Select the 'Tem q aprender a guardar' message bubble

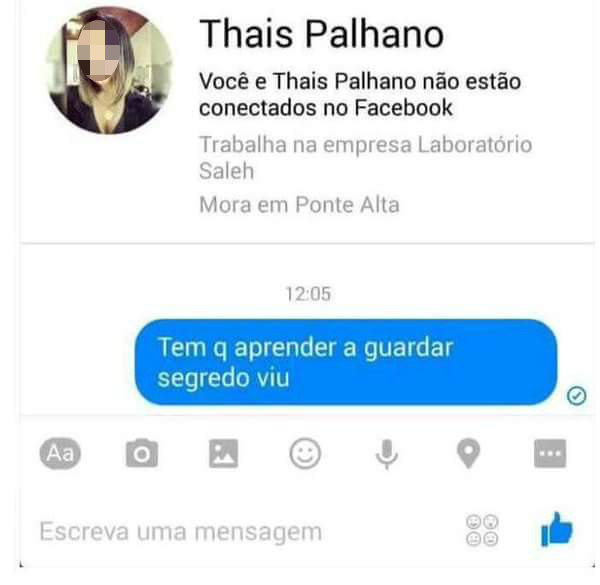(346, 362)
